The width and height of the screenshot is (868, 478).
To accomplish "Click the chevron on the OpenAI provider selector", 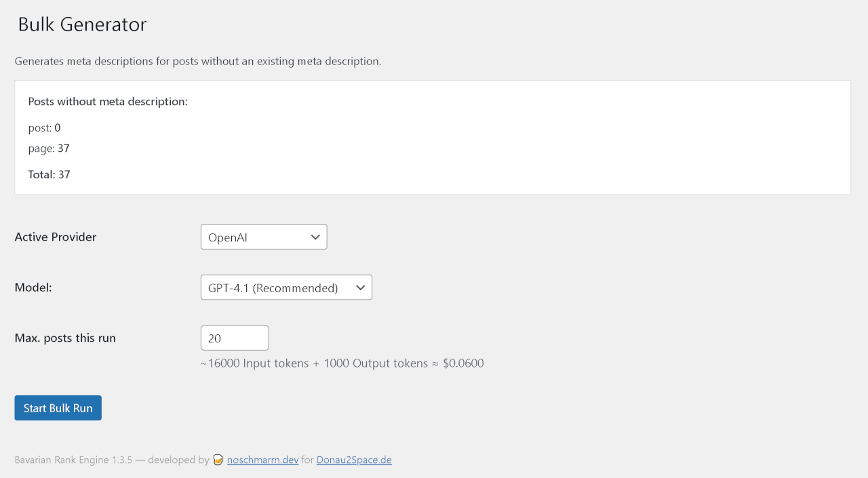I will tap(315, 237).
